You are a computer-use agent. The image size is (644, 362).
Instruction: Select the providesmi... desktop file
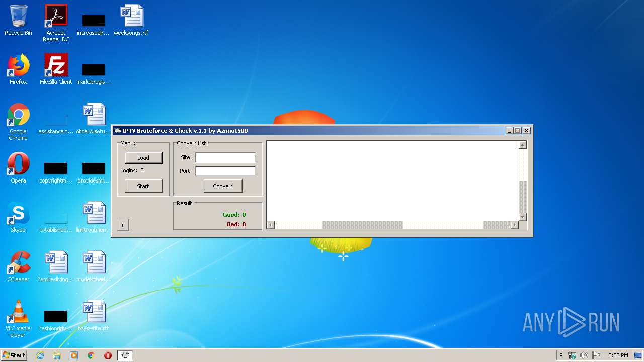coord(94,172)
